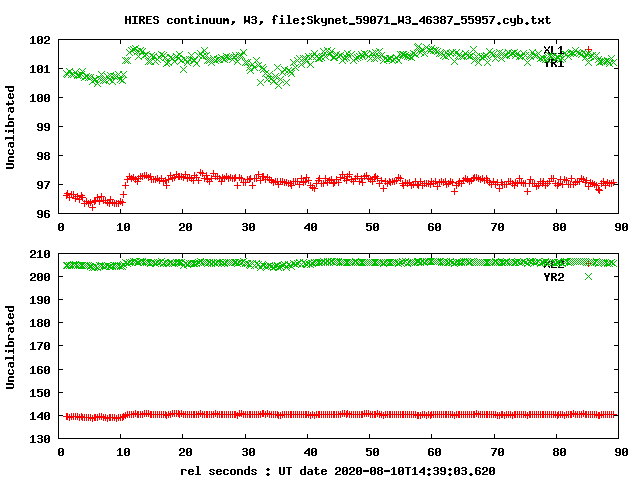The image size is (640, 480).
Task: Click x-axis tick 0 under the lower plot
Action: [x=61, y=452]
